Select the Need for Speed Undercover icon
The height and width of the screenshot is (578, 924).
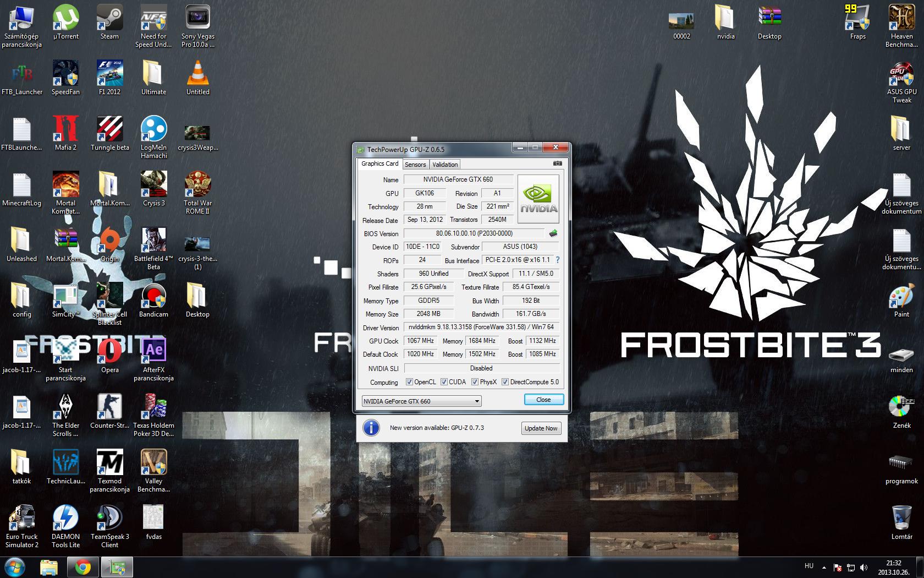153,26
